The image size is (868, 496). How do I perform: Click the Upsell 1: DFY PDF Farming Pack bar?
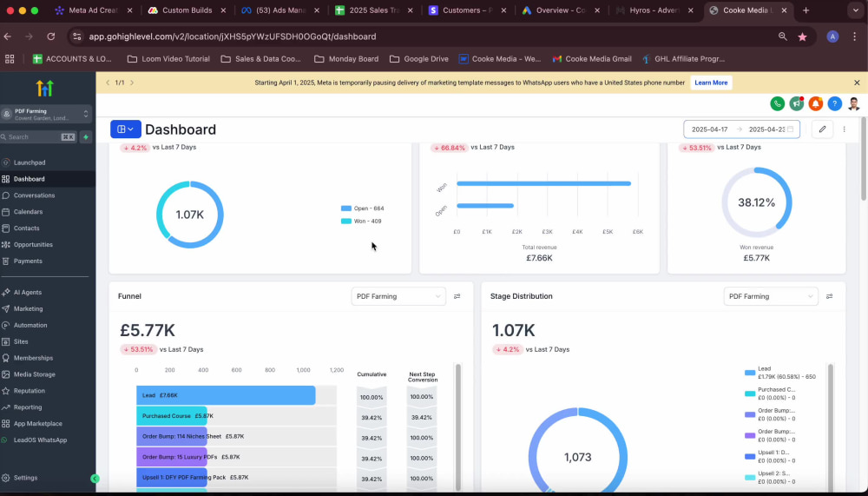[172, 477]
